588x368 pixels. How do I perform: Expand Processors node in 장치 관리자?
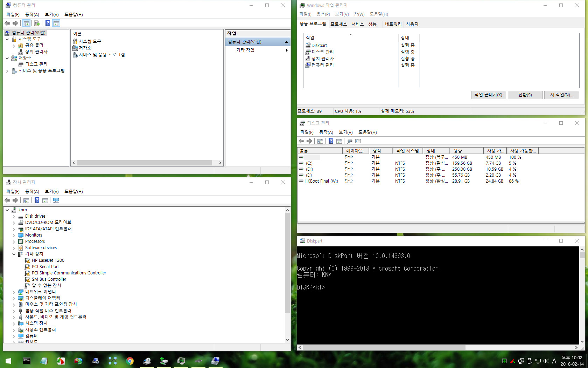(x=14, y=242)
